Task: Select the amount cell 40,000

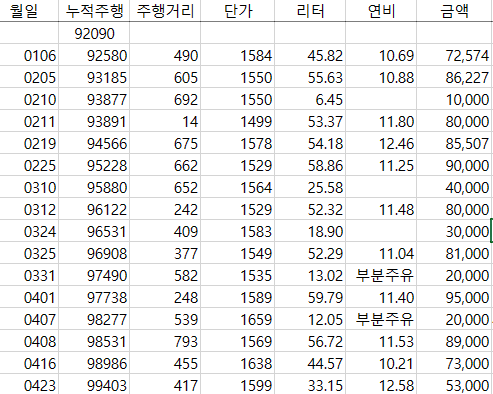Action: pyautogui.click(x=455, y=187)
